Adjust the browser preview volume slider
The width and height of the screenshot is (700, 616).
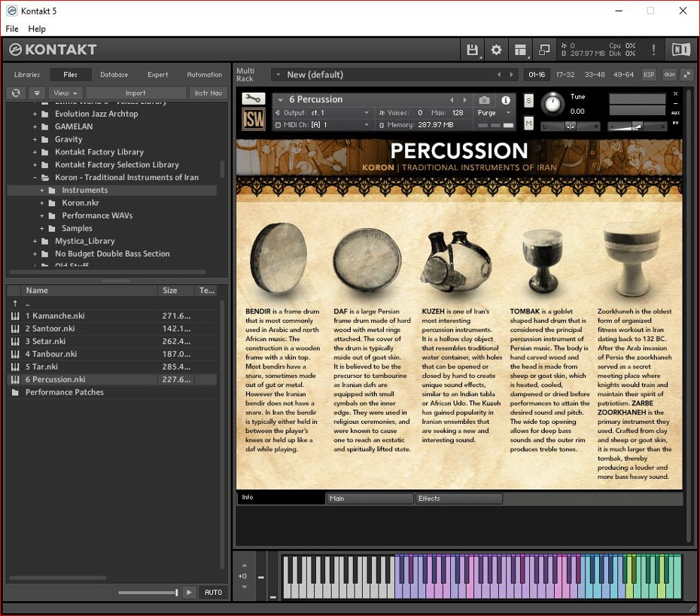point(148,593)
